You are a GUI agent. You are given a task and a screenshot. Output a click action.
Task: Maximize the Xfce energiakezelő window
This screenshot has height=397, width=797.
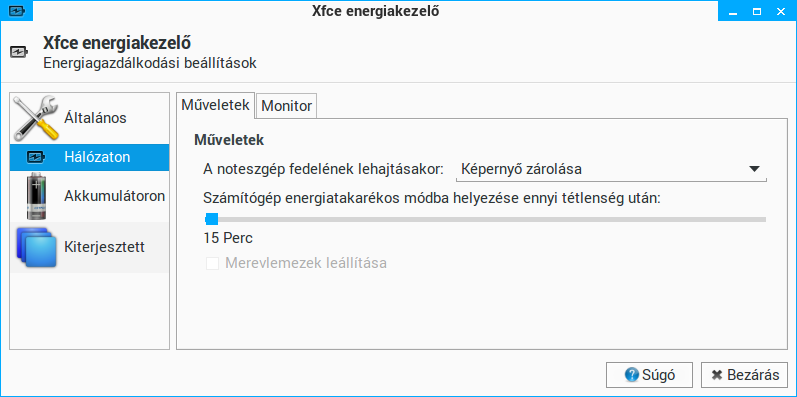tap(757, 11)
